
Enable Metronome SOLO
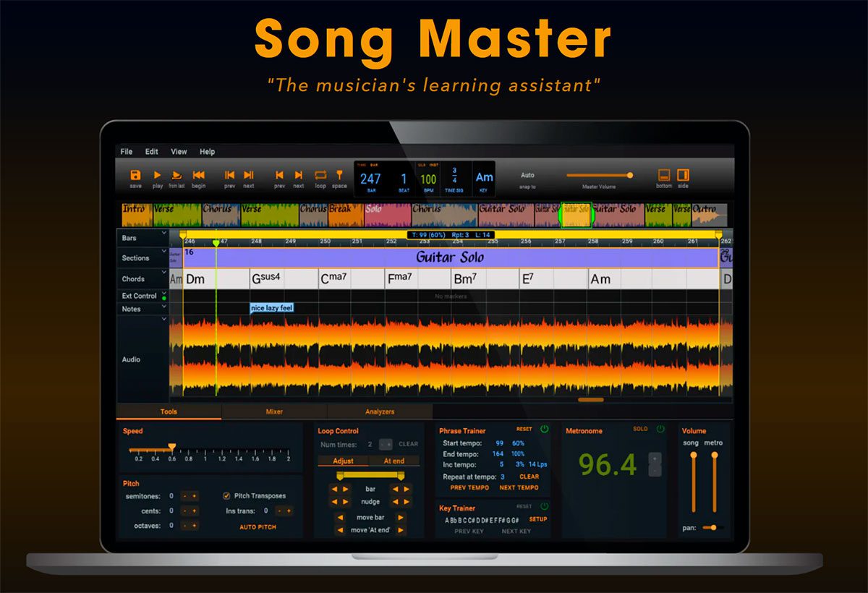(640, 430)
